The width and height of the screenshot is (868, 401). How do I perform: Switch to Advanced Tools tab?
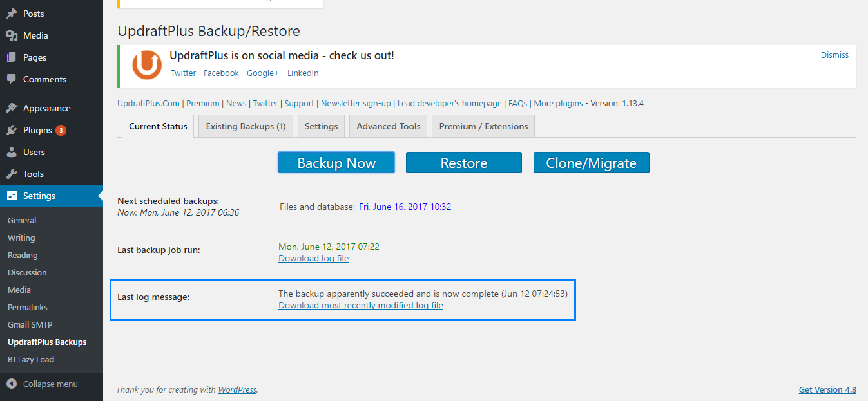(389, 126)
